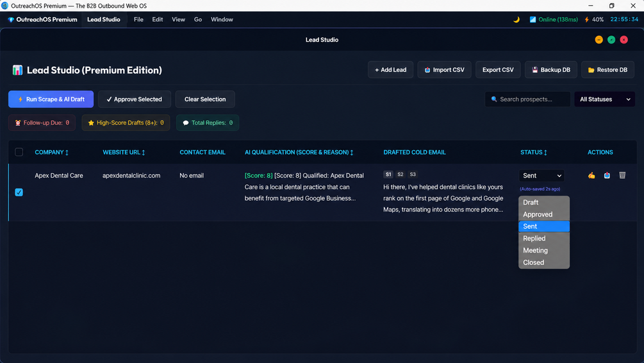This screenshot has width=644, height=363.
Task: Click the Follow-up Due badge
Action: pos(42,122)
